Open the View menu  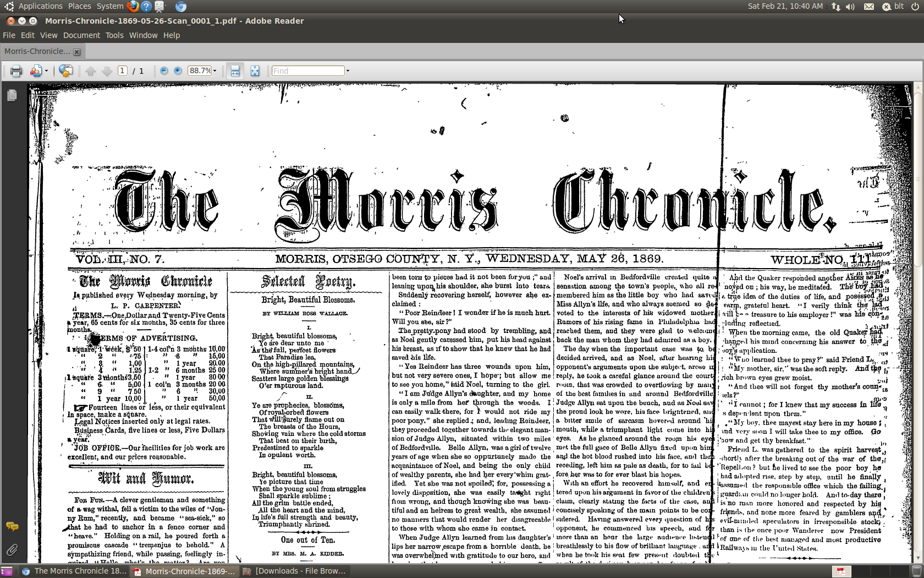(48, 35)
